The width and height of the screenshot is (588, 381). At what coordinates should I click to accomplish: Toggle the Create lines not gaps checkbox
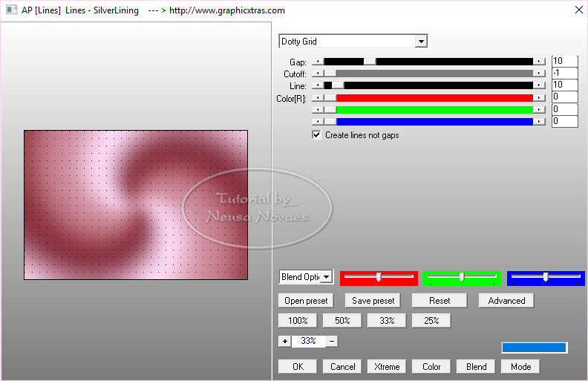[x=316, y=135]
